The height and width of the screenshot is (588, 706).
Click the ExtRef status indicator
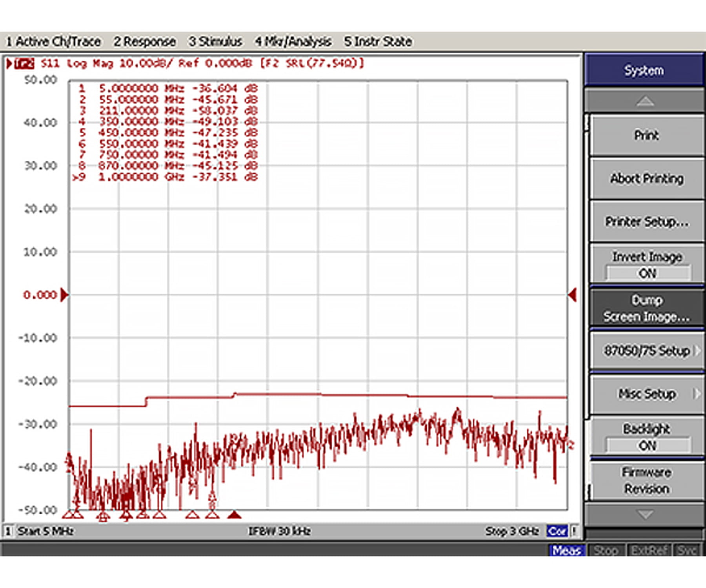click(x=649, y=550)
